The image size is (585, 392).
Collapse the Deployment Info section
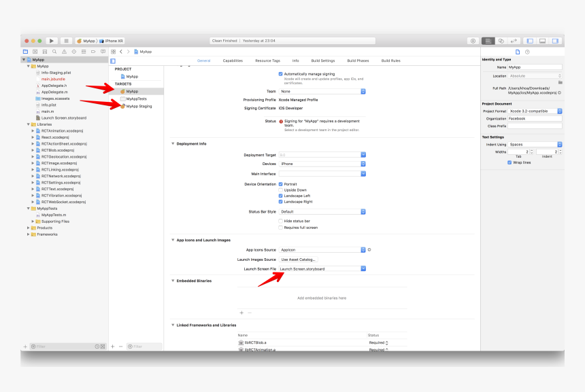[x=173, y=143]
